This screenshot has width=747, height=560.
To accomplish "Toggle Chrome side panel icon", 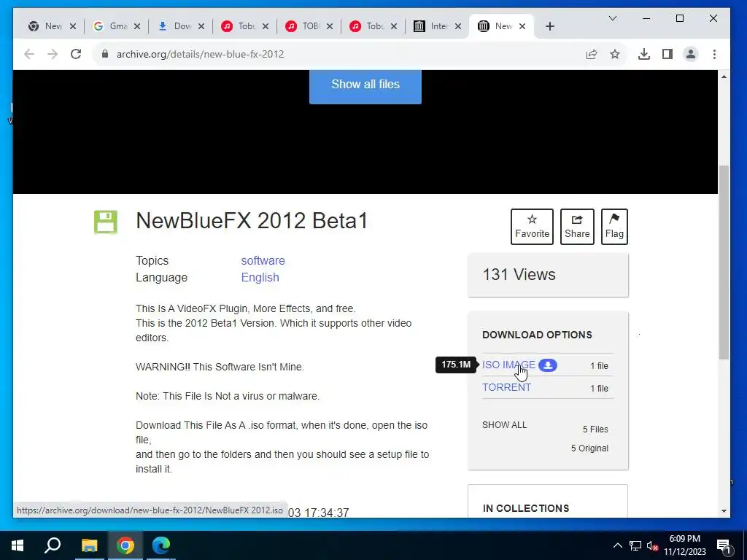I will point(667,54).
